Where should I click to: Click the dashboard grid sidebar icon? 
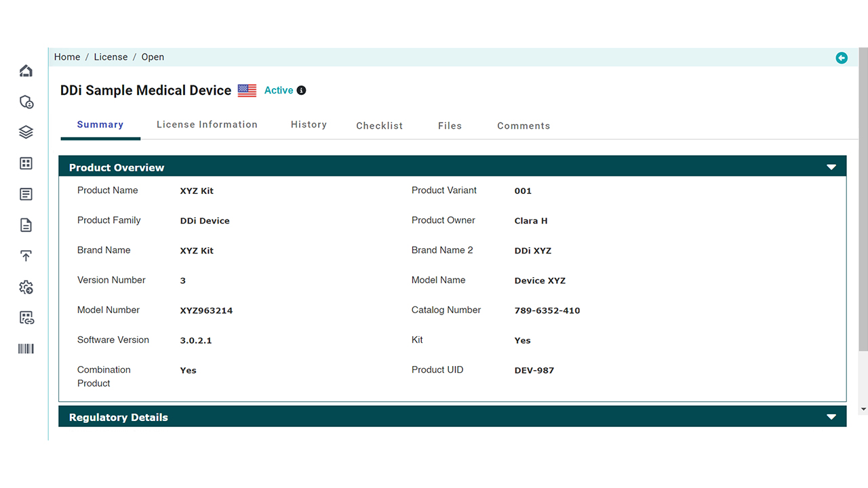pos(26,163)
